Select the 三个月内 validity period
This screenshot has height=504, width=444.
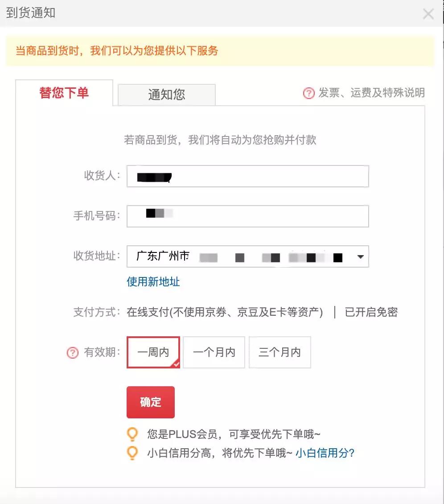(x=280, y=352)
